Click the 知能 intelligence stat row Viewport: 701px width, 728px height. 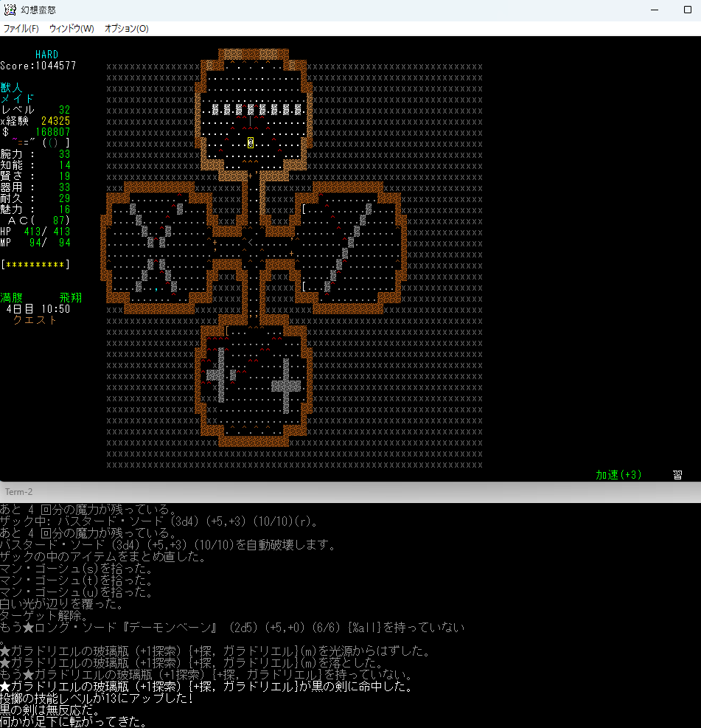(35, 164)
